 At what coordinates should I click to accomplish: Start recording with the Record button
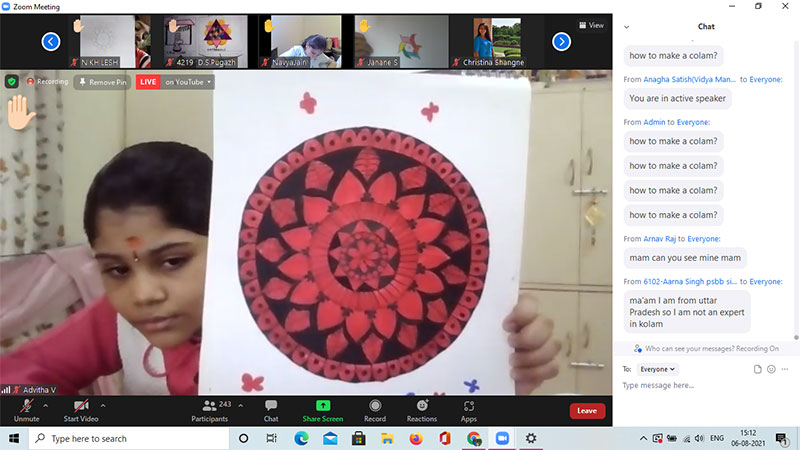click(x=375, y=410)
